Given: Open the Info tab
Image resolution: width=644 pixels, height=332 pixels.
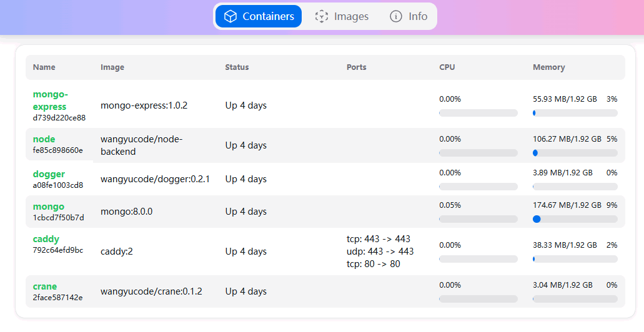Looking at the screenshot, I should (409, 16).
